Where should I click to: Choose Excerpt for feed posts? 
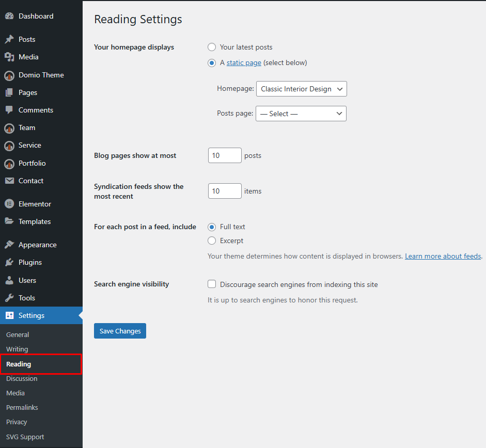click(212, 241)
